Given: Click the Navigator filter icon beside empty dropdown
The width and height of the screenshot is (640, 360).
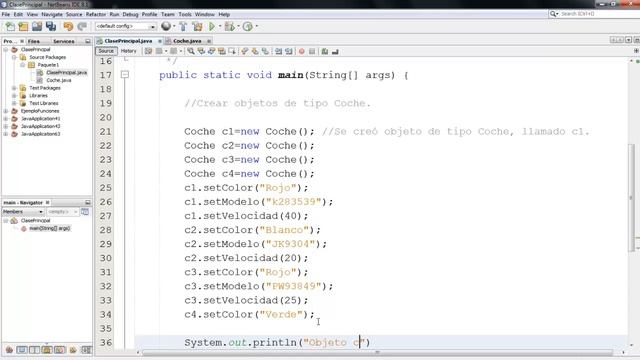Looking at the screenshot, I should pyautogui.click(x=84, y=212).
